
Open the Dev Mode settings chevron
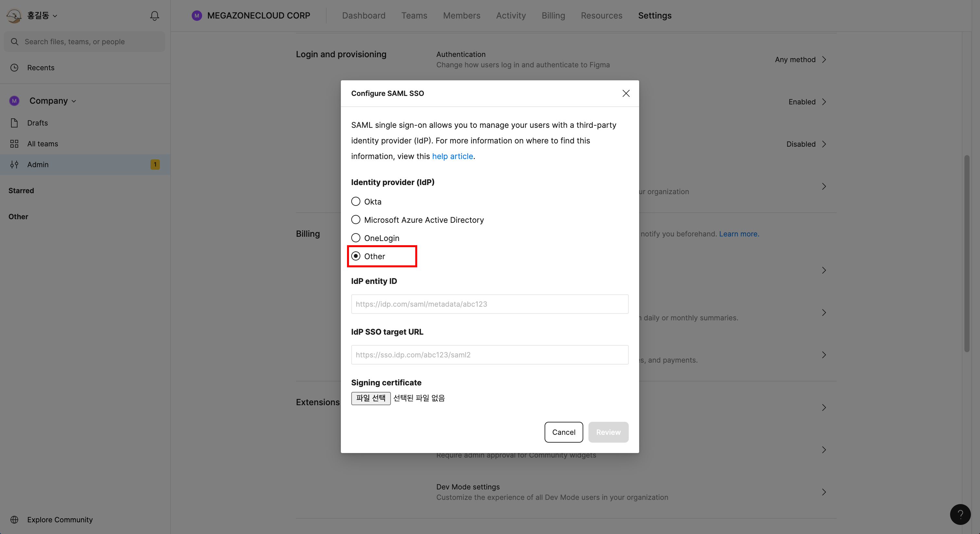click(x=824, y=492)
